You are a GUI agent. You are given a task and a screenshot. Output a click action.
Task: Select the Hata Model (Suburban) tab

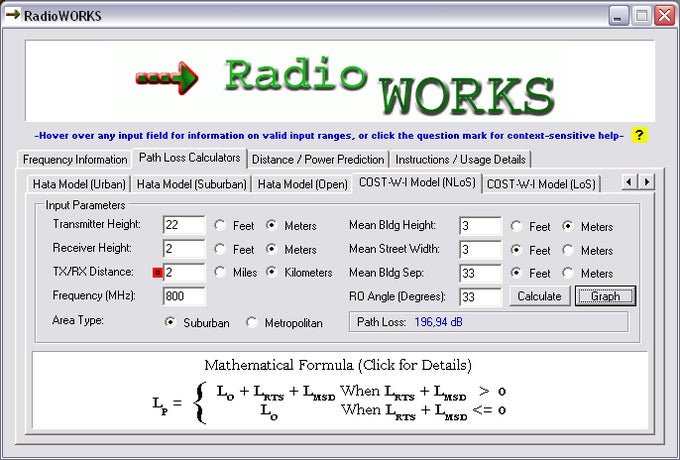coord(191,184)
